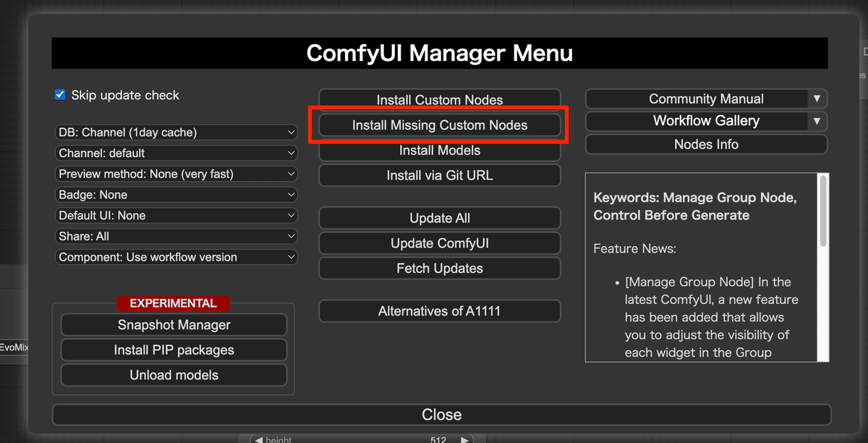Open the Default UI: None dropdown
This screenshot has width=868, height=443.
tap(176, 216)
